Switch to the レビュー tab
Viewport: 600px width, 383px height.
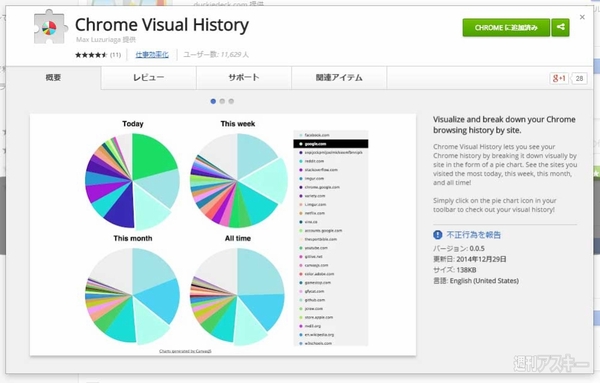coord(148,78)
